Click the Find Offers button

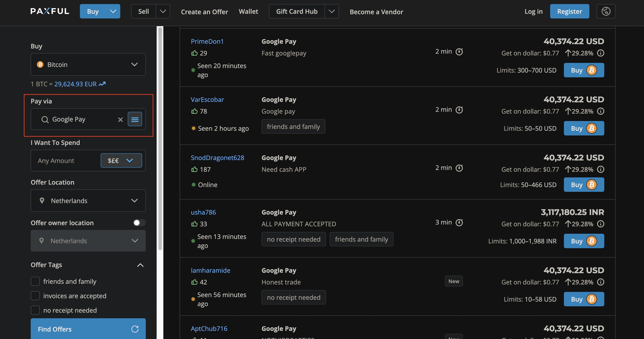coord(88,329)
